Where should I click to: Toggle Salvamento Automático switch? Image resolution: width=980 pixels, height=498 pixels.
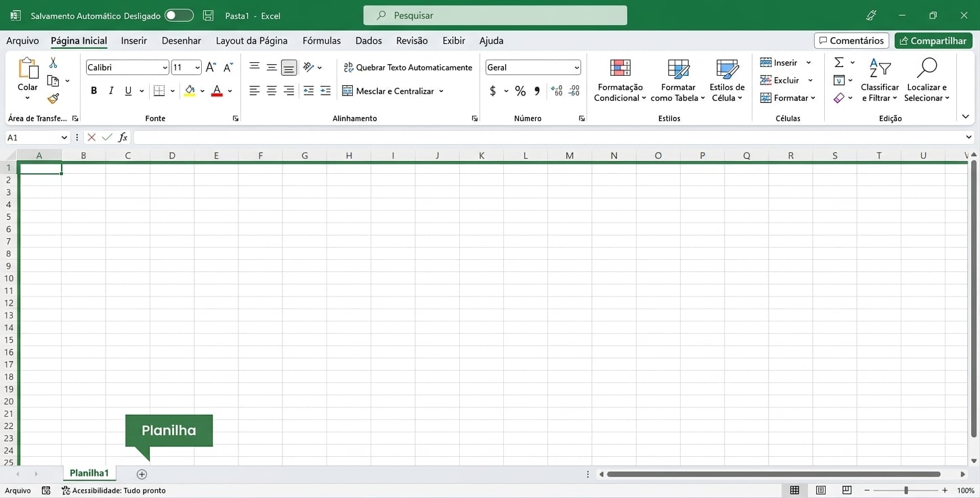[179, 15]
